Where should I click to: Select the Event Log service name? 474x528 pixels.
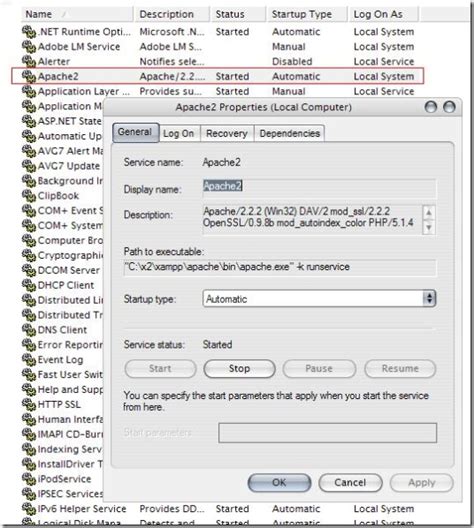click(61, 360)
